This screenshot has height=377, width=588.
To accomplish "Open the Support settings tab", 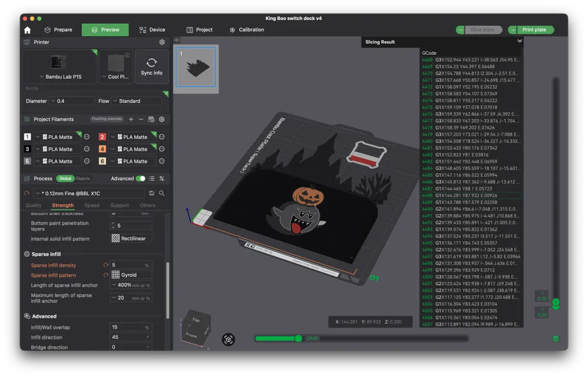I will pos(119,205).
